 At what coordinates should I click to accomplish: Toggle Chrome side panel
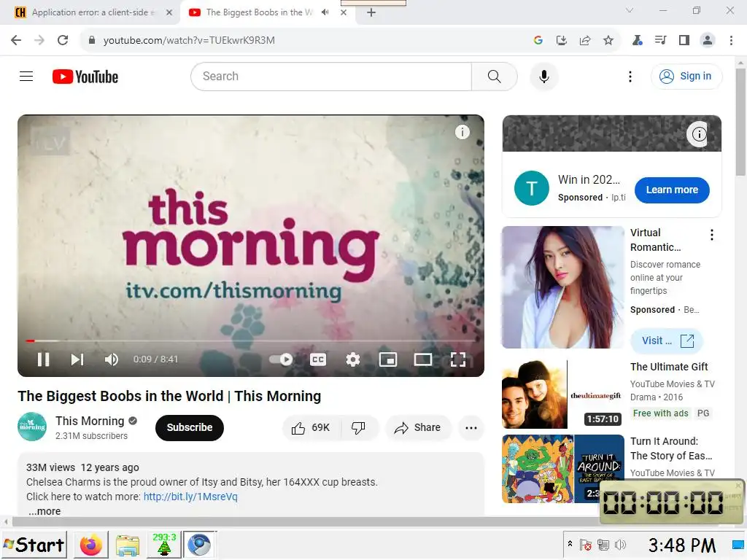click(684, 40)
